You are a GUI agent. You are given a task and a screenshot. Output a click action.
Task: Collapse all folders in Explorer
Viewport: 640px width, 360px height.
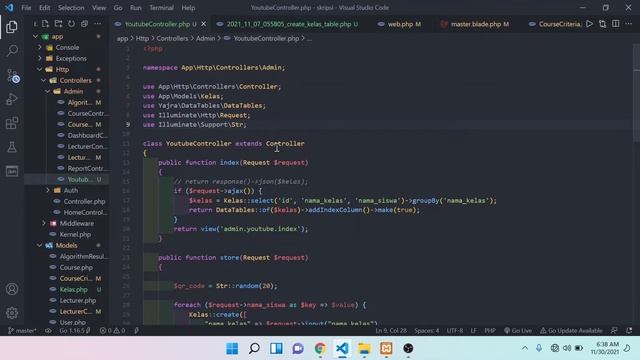(x=84, y=24)
